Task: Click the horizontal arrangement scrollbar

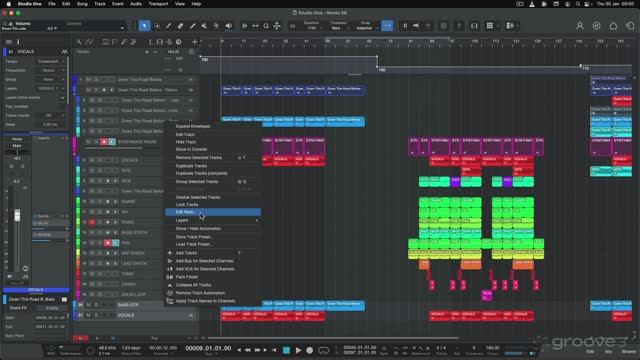Action: (333, 338)
